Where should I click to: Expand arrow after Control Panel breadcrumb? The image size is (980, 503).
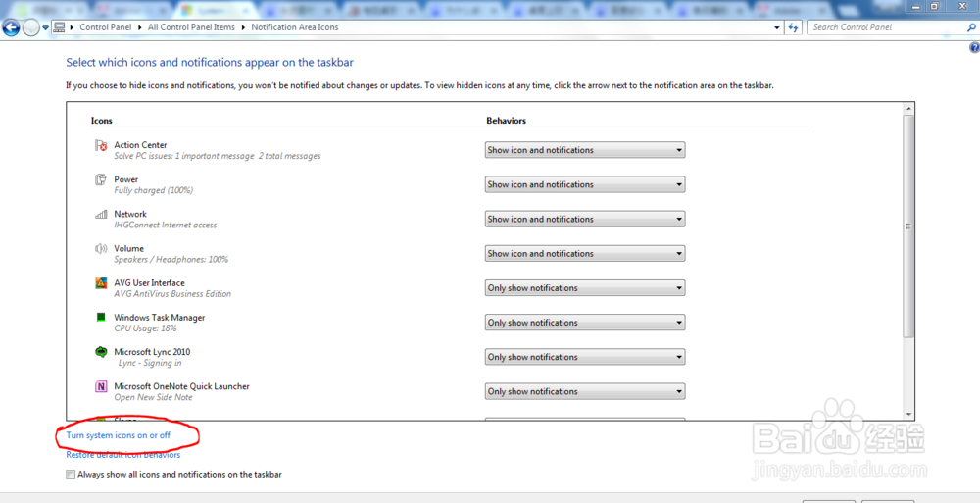pyautogui.click(x=140, y=27)
